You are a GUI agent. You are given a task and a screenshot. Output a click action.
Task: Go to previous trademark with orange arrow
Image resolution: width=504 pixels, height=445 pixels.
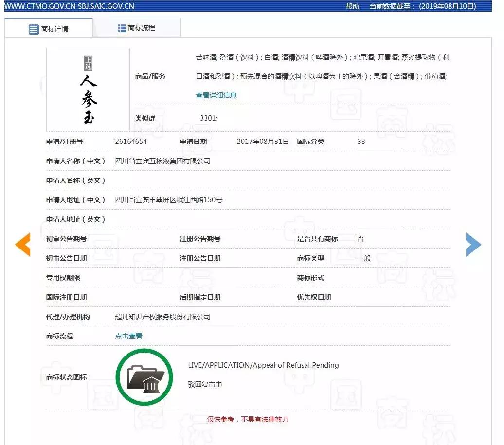pyautogui.click(x=22, y=245)
